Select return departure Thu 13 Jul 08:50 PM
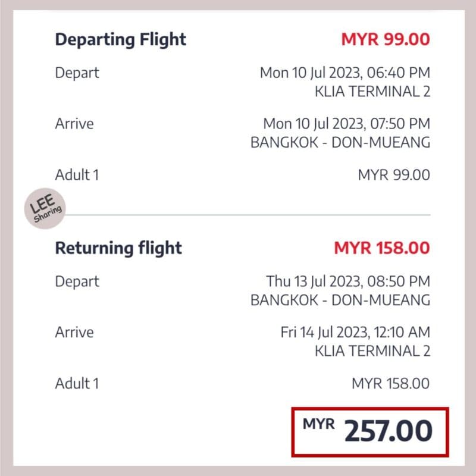The image size is (476, 476). point(348,281)
